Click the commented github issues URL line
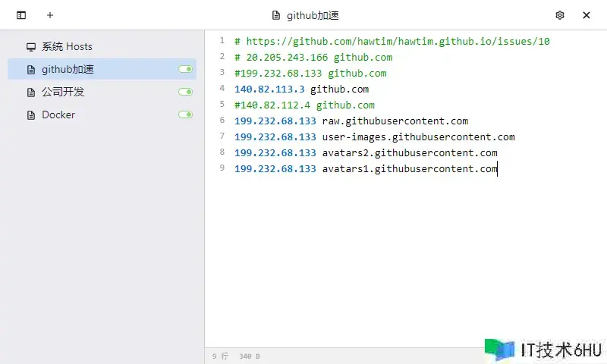 tap(392, 42)
